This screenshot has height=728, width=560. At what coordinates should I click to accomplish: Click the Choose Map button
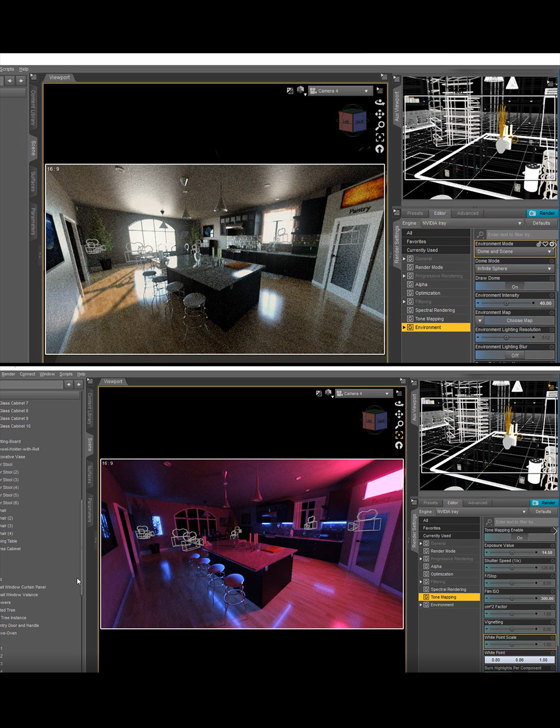click(520, 320)
